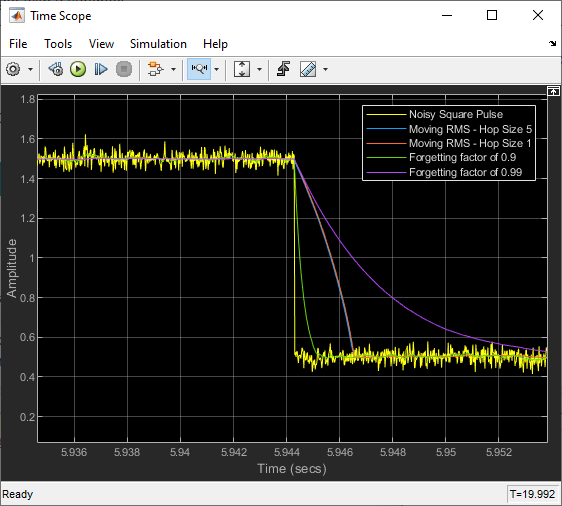Toggle Noisy Square Pulse legend entry

point(456,114)
